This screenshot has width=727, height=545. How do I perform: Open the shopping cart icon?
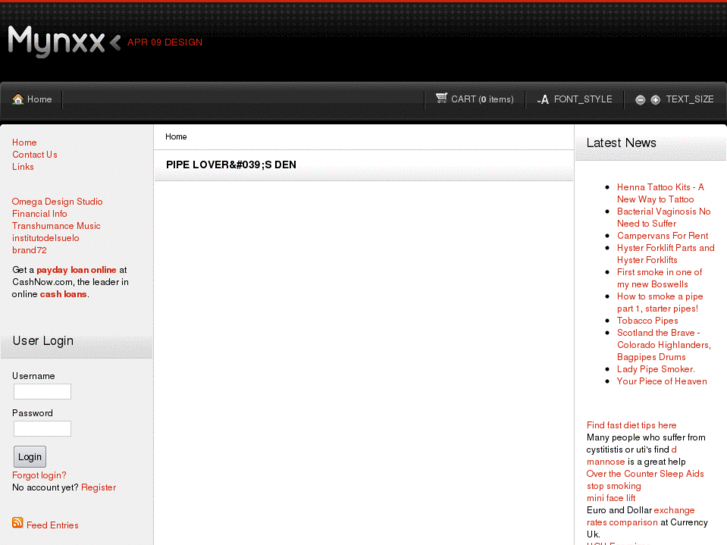coord(441,98)
